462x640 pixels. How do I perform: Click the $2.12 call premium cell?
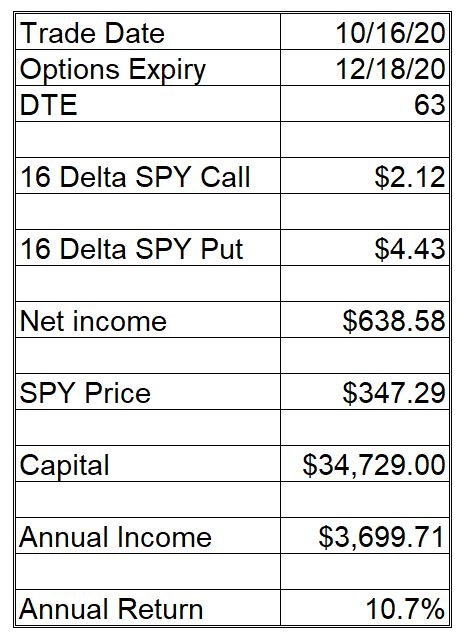pos(365,176)
